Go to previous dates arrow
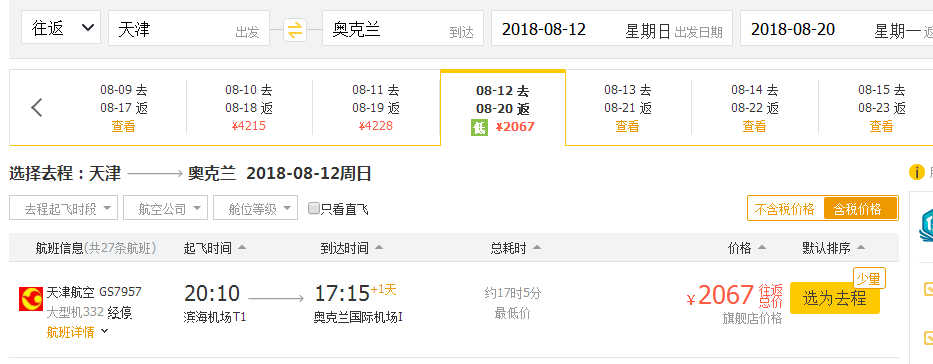933x364 pixels. (37, 108)
